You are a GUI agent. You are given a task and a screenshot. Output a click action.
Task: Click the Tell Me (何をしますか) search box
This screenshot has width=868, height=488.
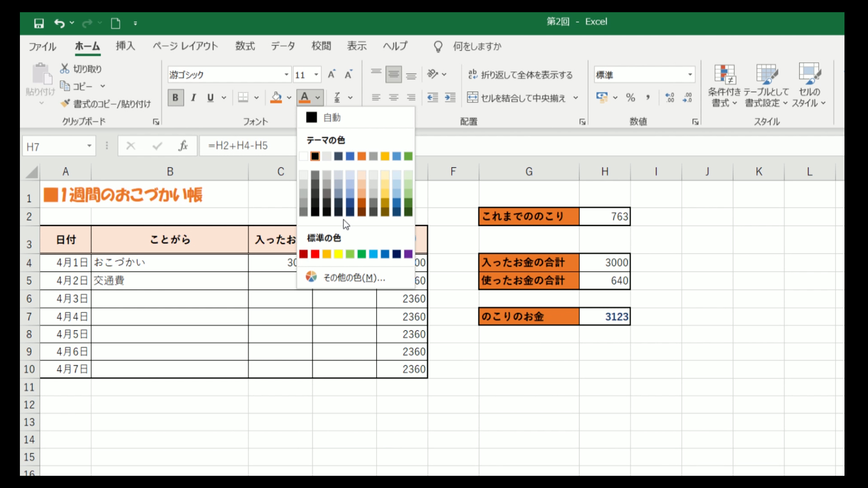click(477, 47)
